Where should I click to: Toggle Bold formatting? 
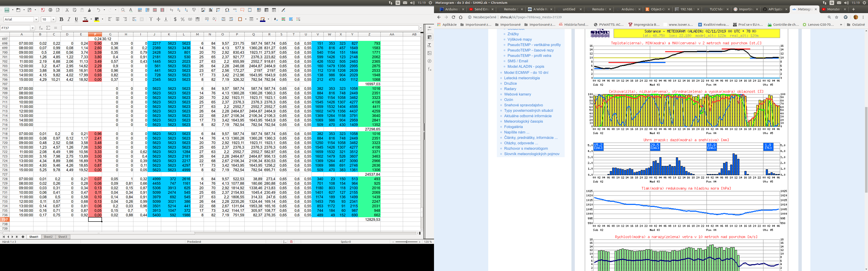(61, 19)
